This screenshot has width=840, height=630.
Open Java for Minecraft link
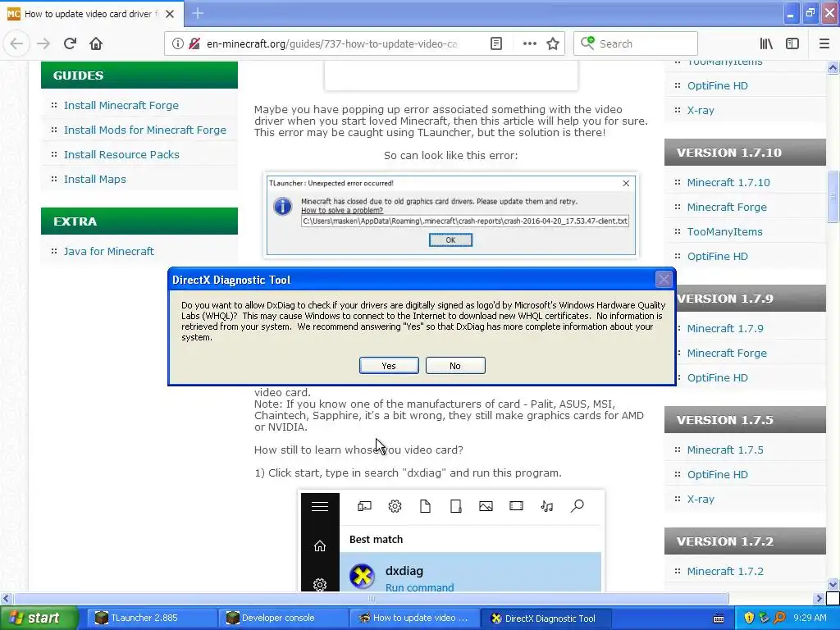(x=109, y=251)
